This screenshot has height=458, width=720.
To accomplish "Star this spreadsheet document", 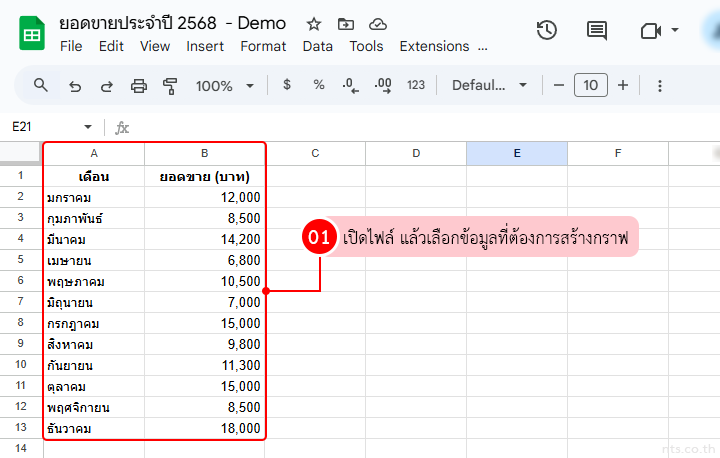I will point(314,24).
